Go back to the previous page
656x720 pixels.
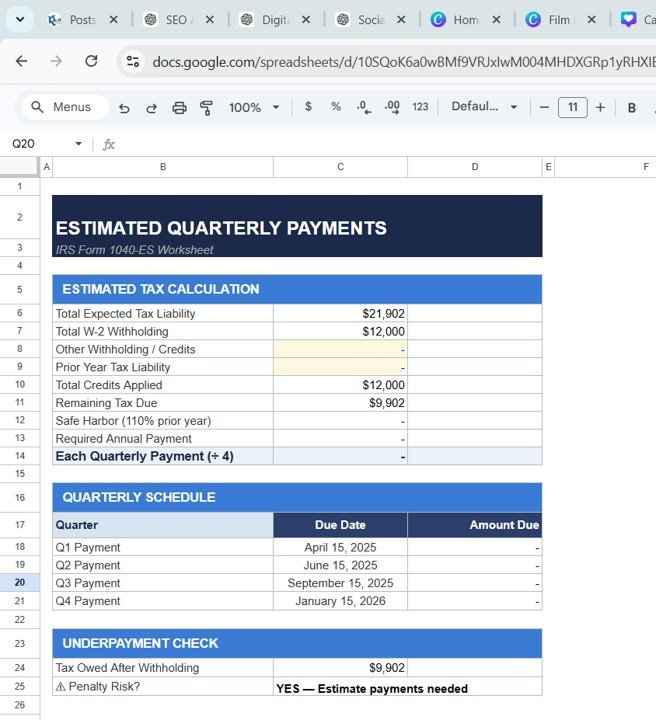click(22, 61)
